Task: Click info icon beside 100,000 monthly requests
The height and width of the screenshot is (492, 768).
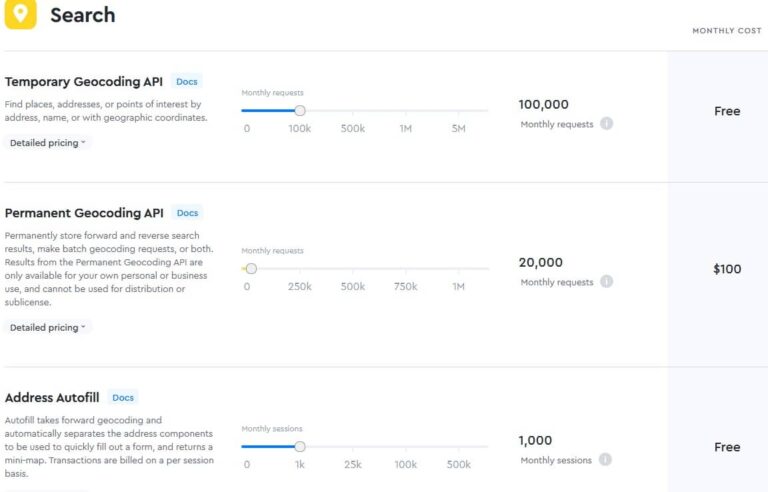Action: 606,124
